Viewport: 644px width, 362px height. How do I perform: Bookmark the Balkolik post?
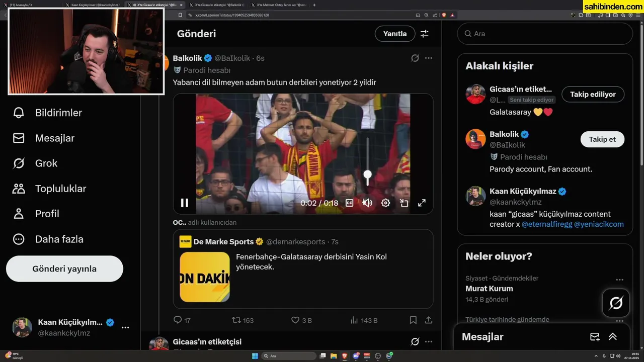coord(413,320)
